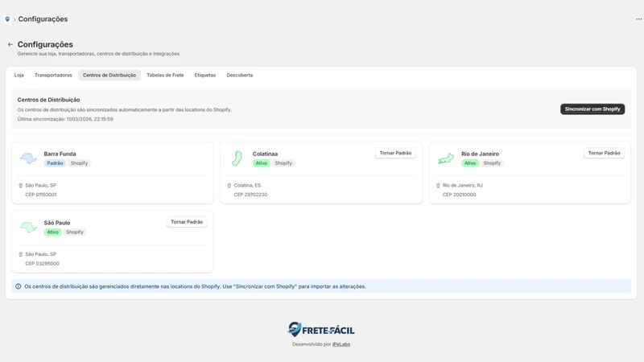Click the Rio de Janeiro state map icon
Image resolution: width=644 pixels, height=362 pixels.
coord(446,158)
